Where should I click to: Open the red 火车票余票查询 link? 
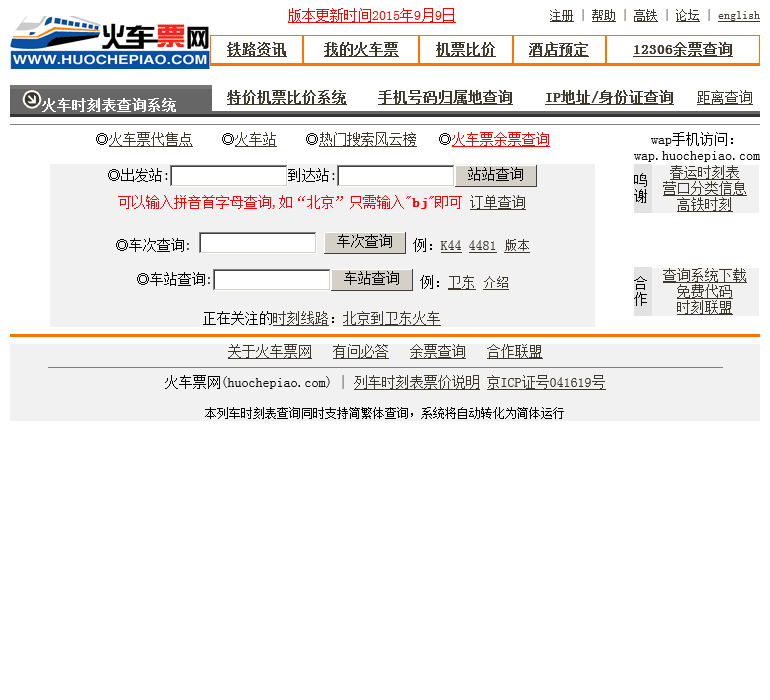pos(500,140)
